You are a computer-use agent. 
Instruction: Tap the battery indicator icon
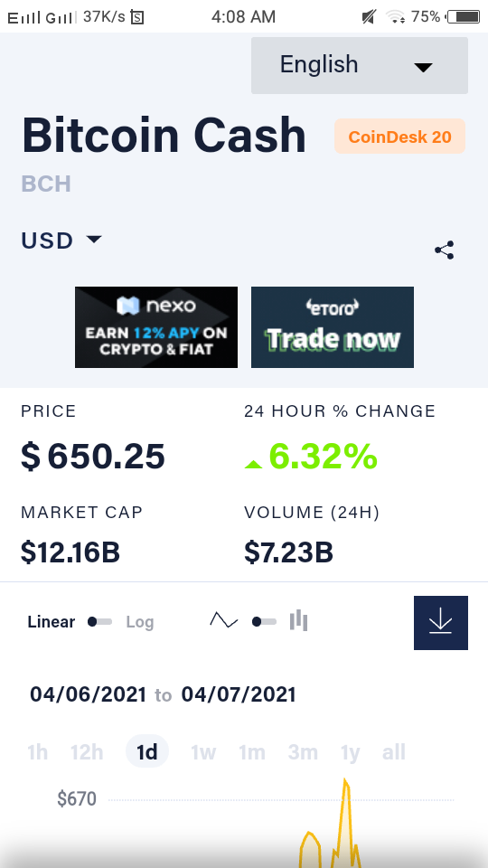tap(464, 17)
